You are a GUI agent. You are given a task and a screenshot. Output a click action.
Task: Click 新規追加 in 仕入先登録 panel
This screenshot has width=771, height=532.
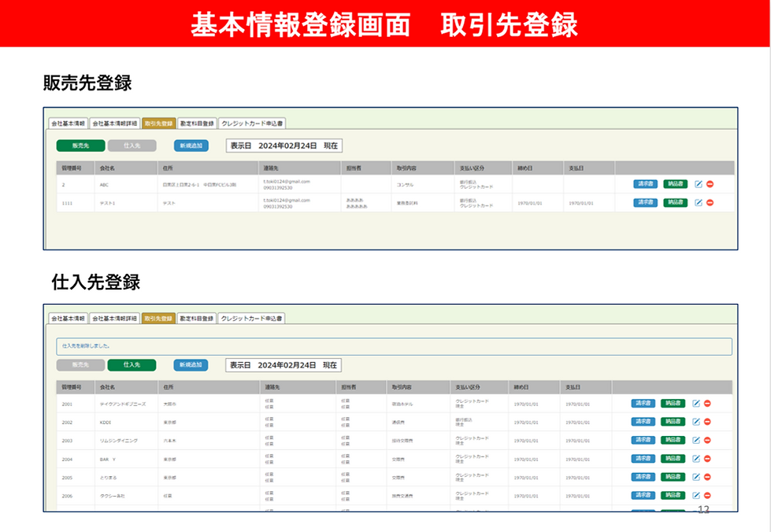point(191,365)
